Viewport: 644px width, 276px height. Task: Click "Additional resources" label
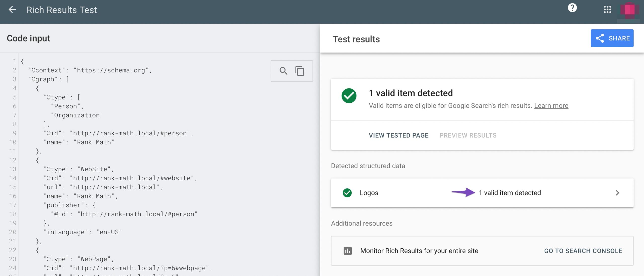click(362, 223)
